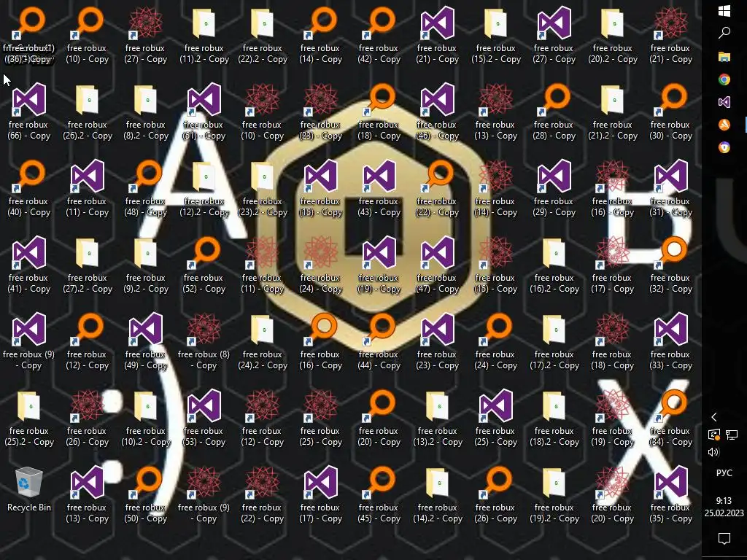Select the 'free robux (40) - Copy' shortcut

[29, 189]
